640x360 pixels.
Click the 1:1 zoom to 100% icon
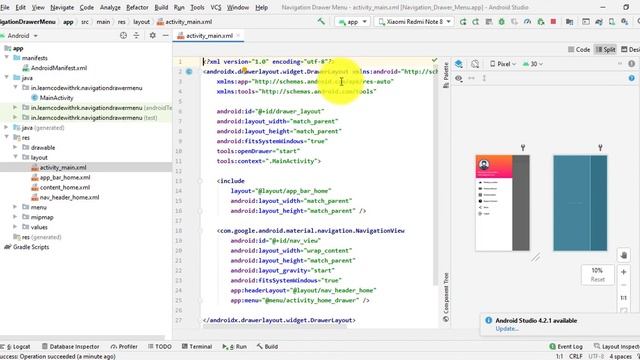[x=623, y=298]
